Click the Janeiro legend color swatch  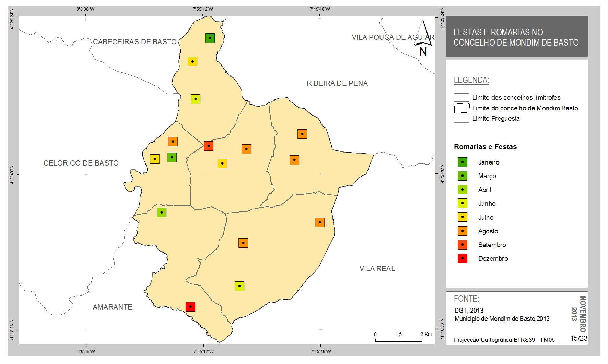[463, 162]
